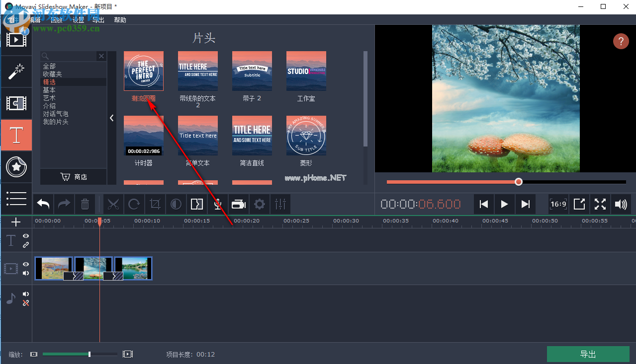Hide the video track with eye toggle
The width and height of the screenshot is (636, 364).
pos(25,264)
